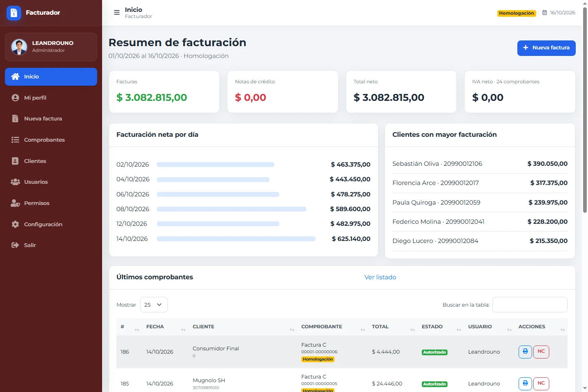This screenshot has height=392, width=588.
Task: Click the Salir logout icon
Action: (15, 245)
